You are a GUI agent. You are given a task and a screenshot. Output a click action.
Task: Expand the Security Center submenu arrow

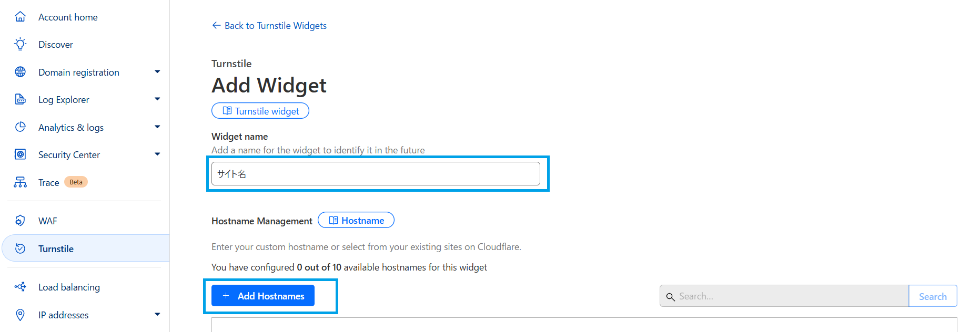157,154
